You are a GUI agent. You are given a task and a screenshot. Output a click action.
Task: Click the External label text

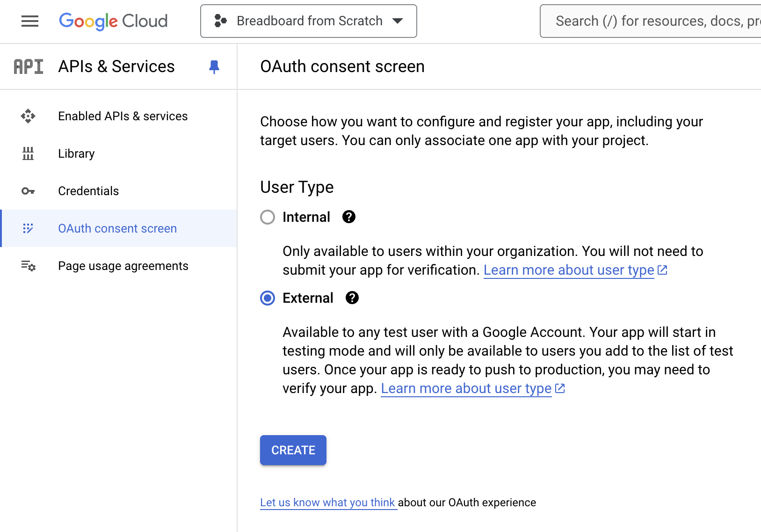[308, 298]
